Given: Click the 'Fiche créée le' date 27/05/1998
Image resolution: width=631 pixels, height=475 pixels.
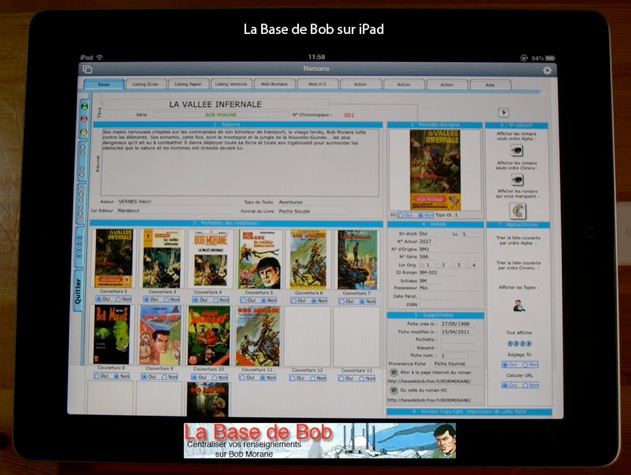Looking at the screenshot, I should click(456, 324).
